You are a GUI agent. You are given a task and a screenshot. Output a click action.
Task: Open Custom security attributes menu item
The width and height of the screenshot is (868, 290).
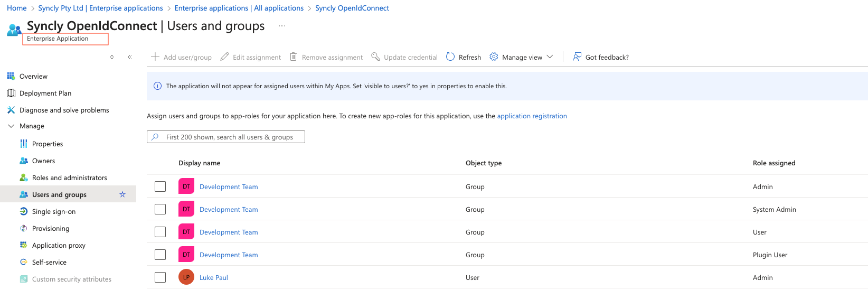[72, 279]
